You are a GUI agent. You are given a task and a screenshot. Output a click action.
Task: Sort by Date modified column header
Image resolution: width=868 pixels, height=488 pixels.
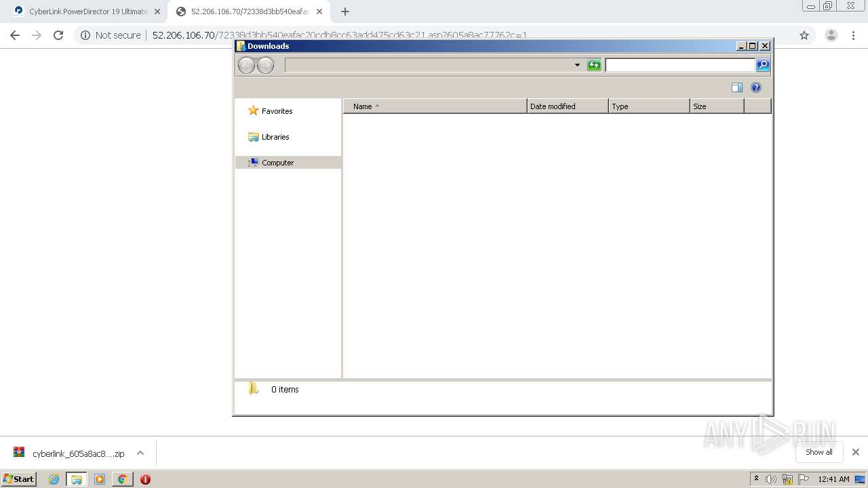[x=568, y=106]
